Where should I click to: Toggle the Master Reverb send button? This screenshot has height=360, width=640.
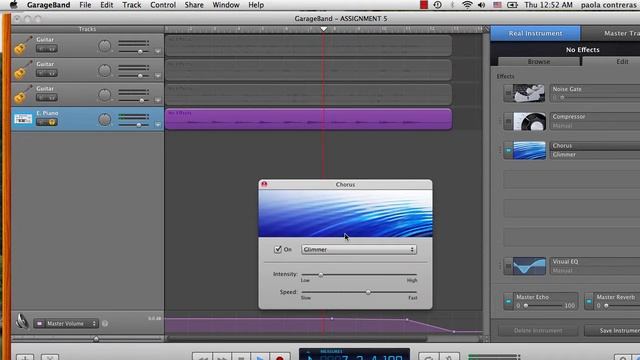[589, 301]
